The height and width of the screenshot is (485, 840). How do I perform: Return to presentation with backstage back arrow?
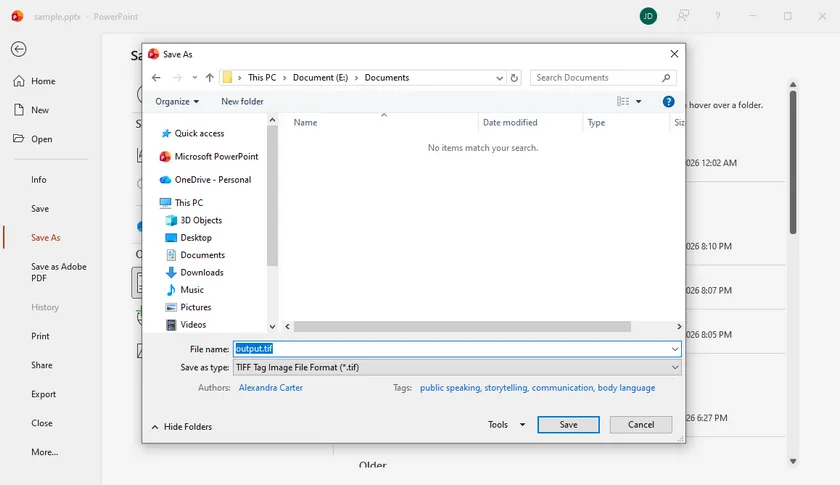click(19, 49)
